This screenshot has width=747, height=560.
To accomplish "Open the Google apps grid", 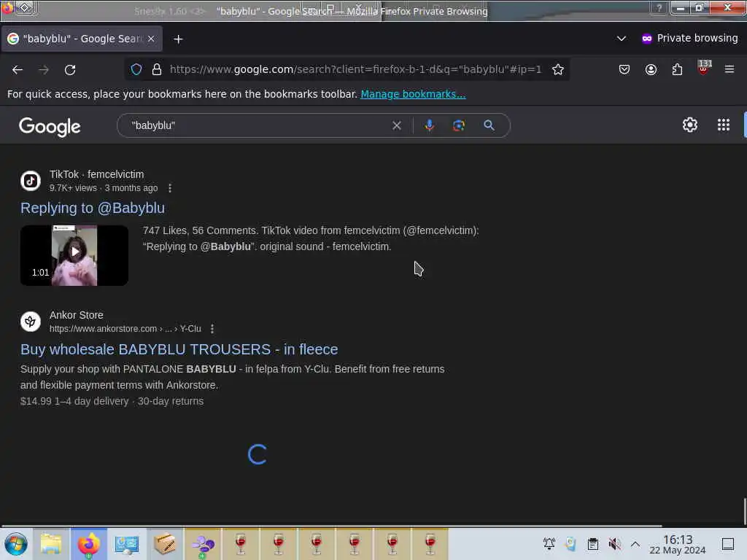I will point(724,125).
